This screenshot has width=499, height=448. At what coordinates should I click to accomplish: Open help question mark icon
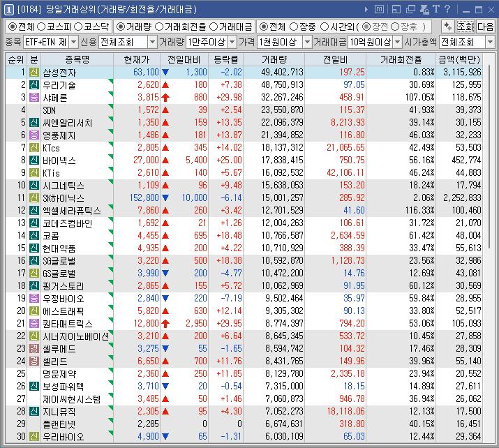pyautogui.click(x=447, y=9)
